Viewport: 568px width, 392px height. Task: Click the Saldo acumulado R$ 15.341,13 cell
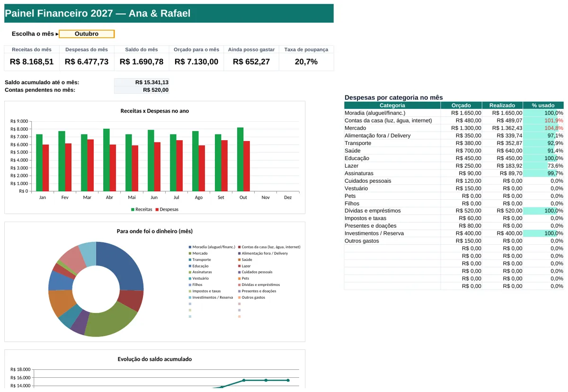[x=142, y=82]
